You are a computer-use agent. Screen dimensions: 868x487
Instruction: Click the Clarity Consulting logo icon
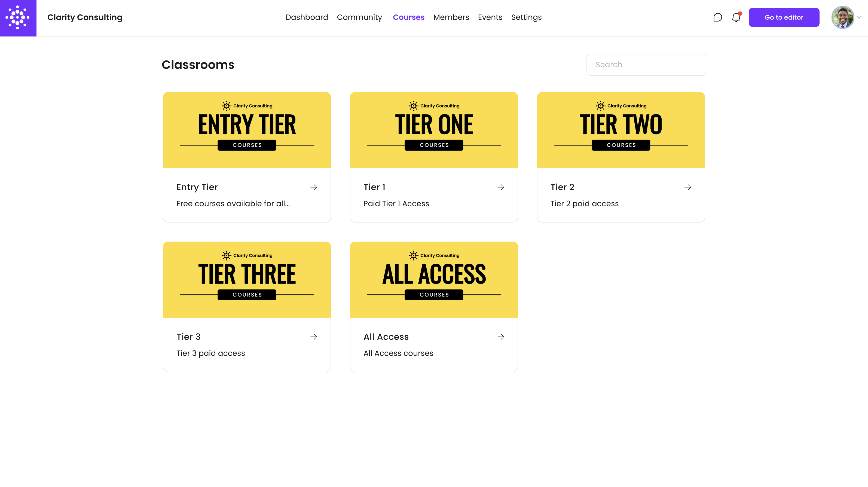pyautogui.click(x=18, y=18)
